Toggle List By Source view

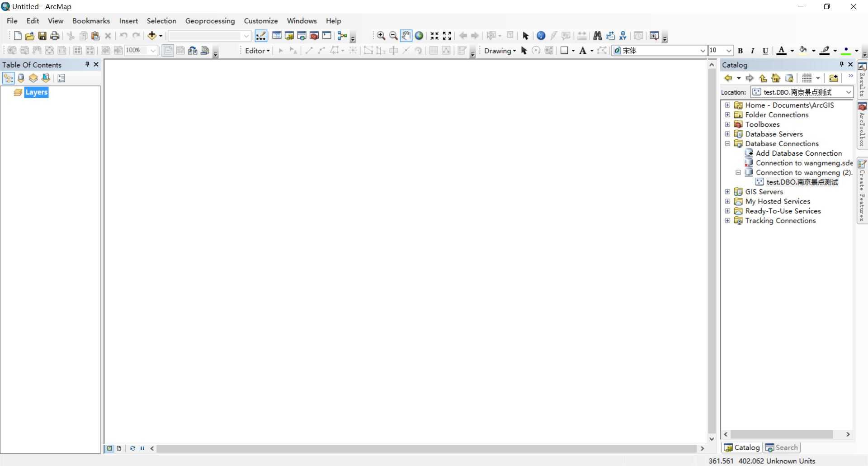click(x=21, y=78)
